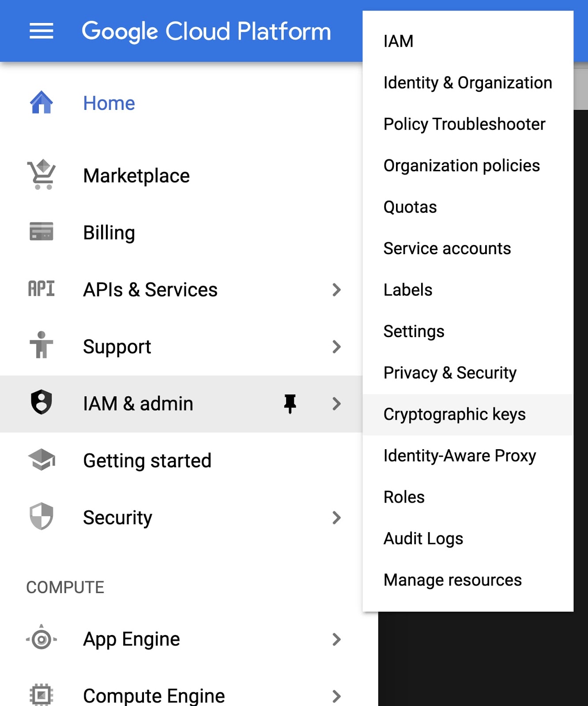
Task: Click the Marketplace shopping cart icon
Action: pyautogui.click(x=41, y=175)
